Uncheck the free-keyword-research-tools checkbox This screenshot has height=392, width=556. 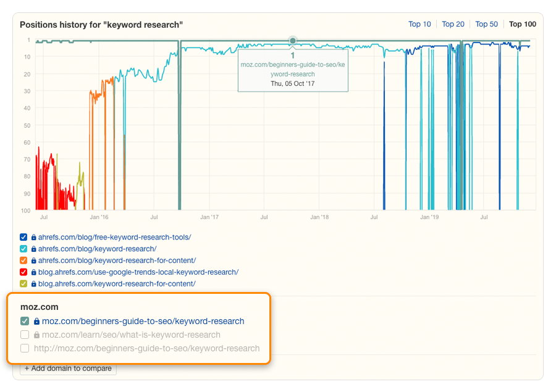click(23, 237)
